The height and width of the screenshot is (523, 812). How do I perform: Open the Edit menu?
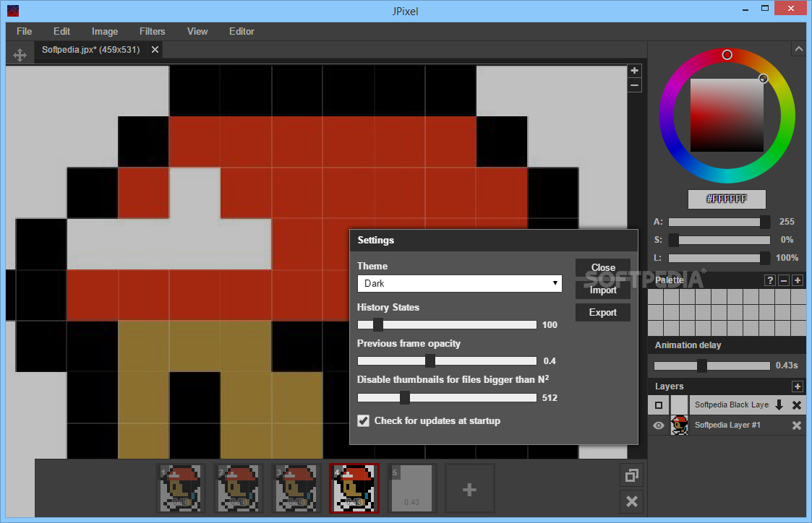pos(61,32)
